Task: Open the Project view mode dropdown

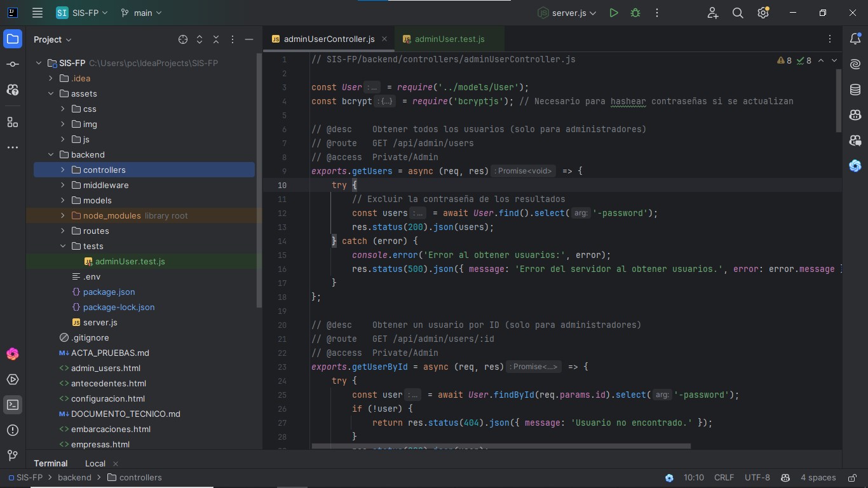Action: click(x=53, y=39)
